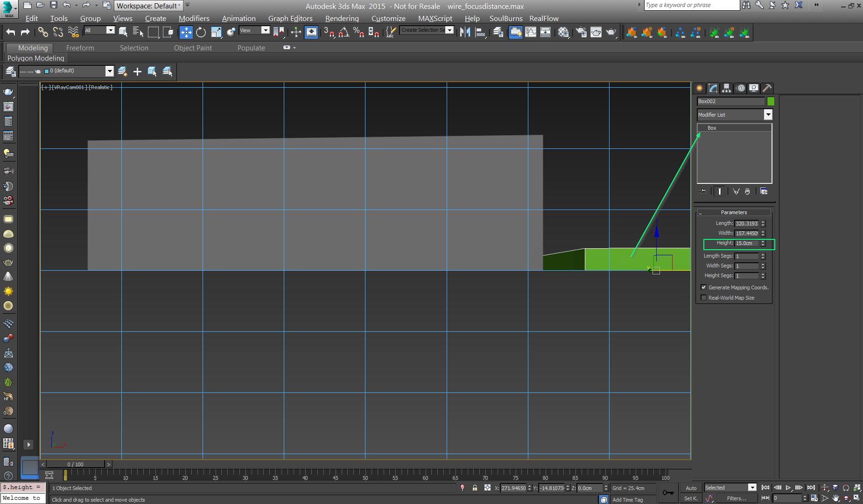Click Undo arrow in main toolbar

[x=11, y=32]
